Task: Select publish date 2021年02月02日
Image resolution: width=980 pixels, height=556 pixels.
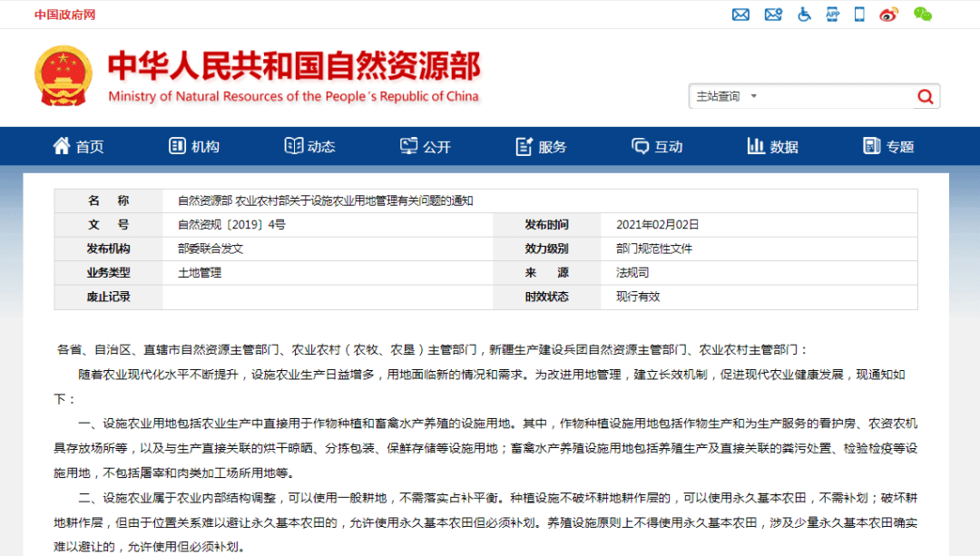Action: pos(657,224)
